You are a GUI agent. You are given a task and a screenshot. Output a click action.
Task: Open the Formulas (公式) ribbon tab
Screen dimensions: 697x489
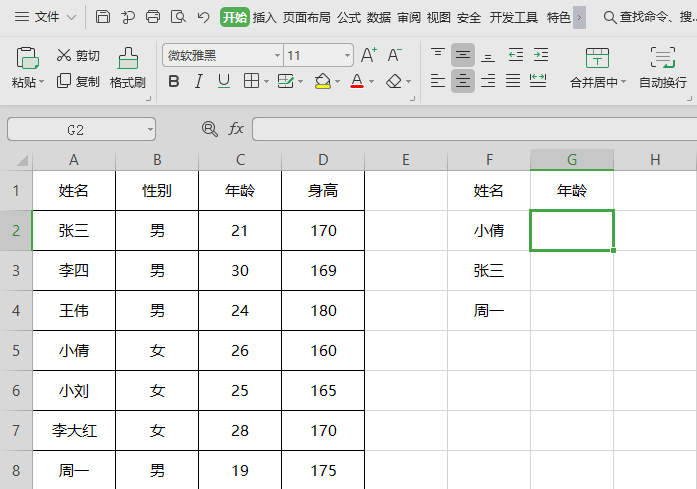pyautogui.click(x=349, y=17)
